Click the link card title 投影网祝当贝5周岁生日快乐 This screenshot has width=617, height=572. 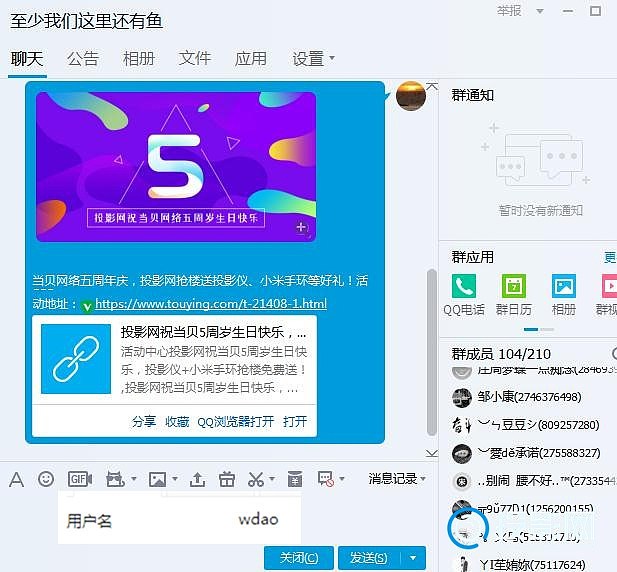213,332
